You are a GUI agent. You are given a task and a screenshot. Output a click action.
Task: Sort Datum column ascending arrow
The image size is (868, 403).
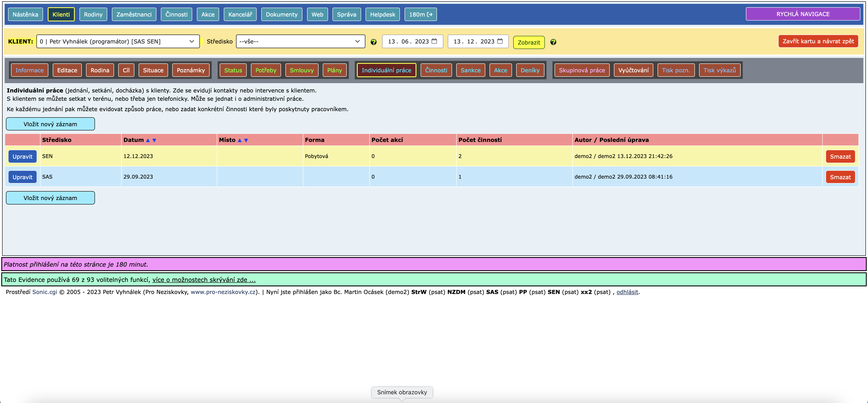coord(147,140)
